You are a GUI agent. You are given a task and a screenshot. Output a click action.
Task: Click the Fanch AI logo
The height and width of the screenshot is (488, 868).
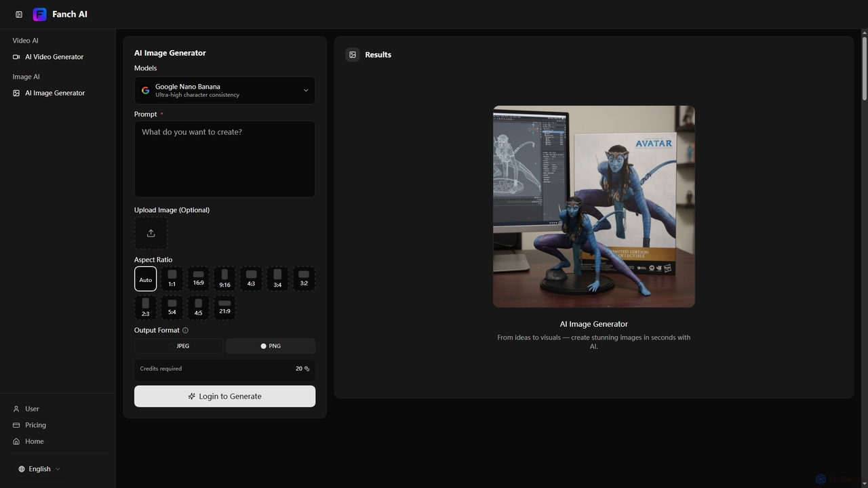(x=39, y=14)
